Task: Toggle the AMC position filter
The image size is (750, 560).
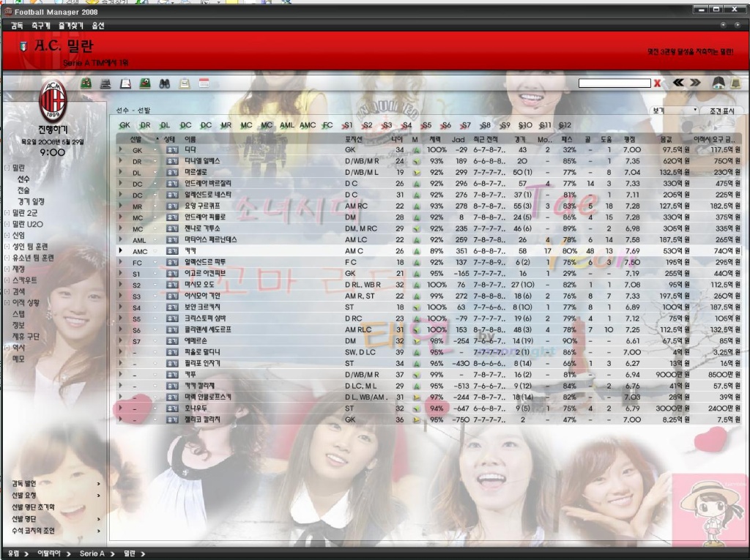Action: point(308,125)
